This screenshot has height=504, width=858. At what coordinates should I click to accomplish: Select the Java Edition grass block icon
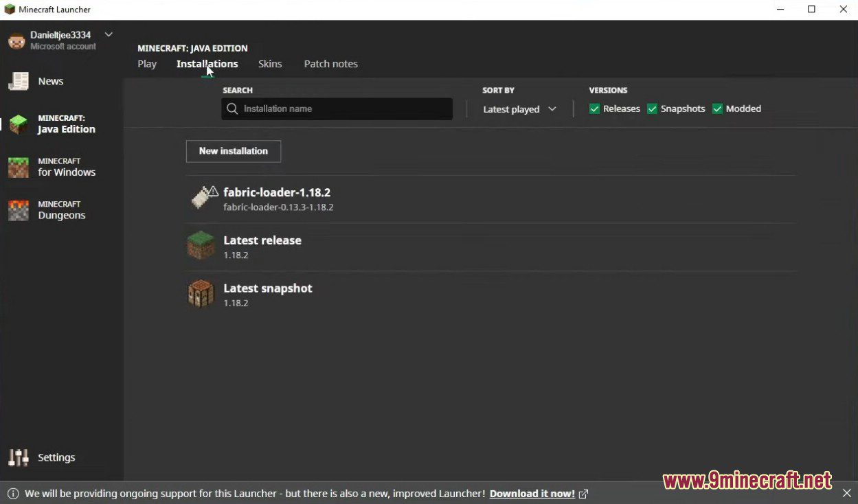pos(19,124)
